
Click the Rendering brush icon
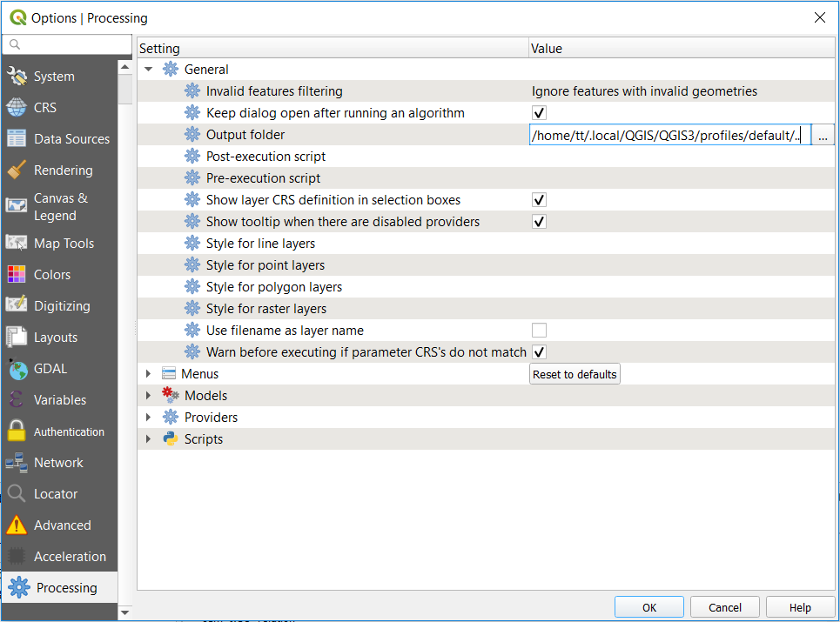tap(17, 171)
